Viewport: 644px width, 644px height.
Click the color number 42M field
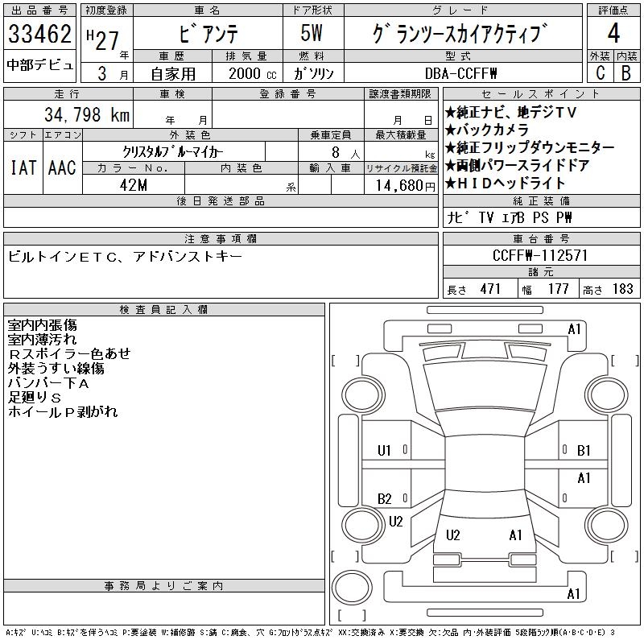coord(133,185)
